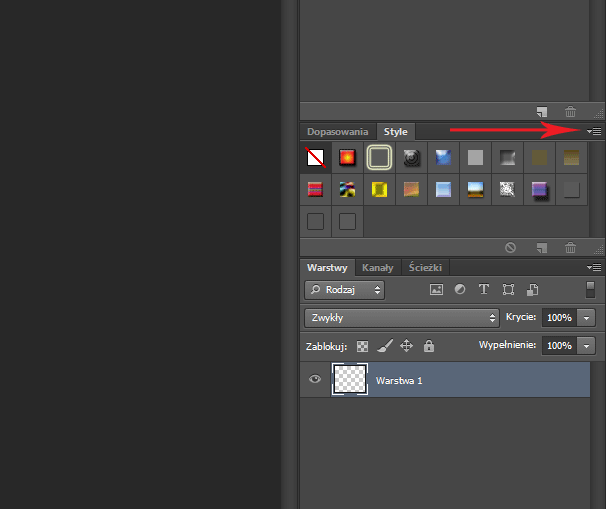Apply the white noise texture style swatch
Screen dimensions: 606x509
click(x=507, y=189)
